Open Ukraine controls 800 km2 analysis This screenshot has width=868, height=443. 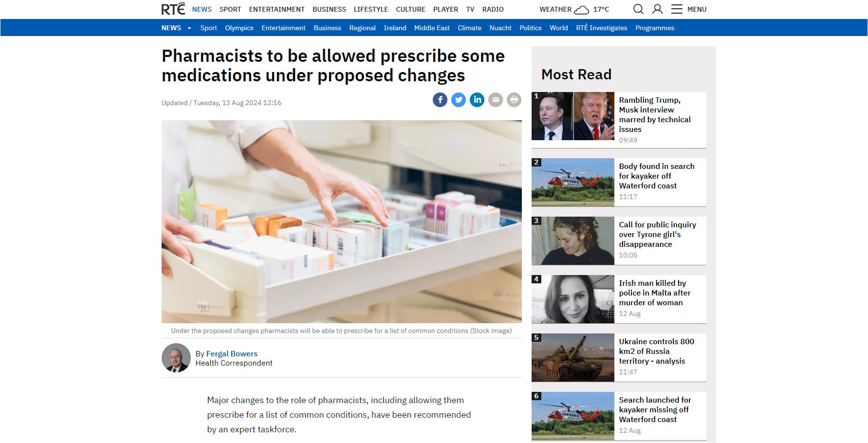(656, 351)
